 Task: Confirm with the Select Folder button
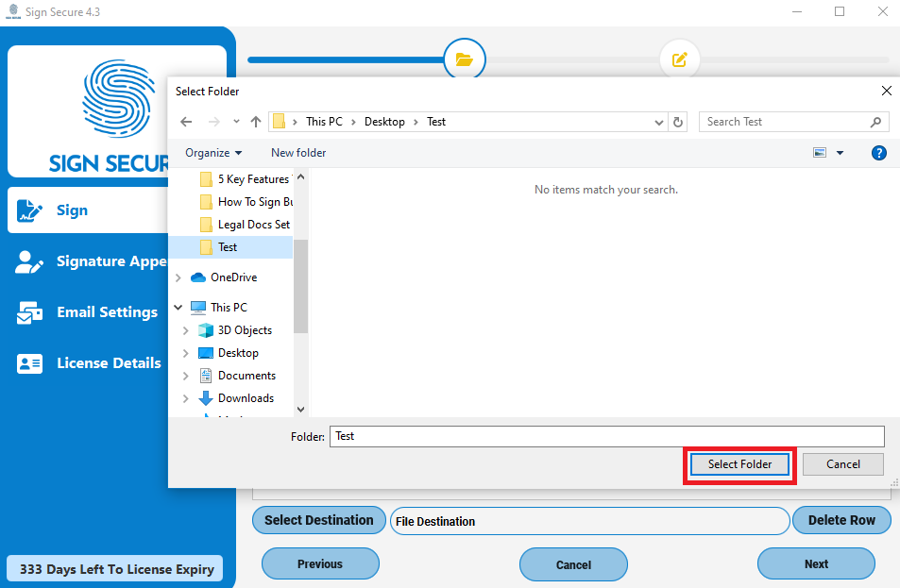point(739,464)
